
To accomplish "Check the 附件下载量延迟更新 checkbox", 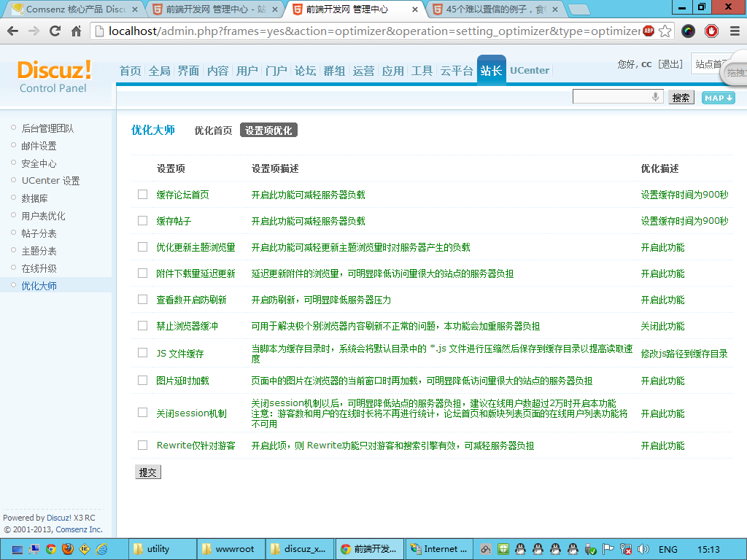I will (142, 273).
